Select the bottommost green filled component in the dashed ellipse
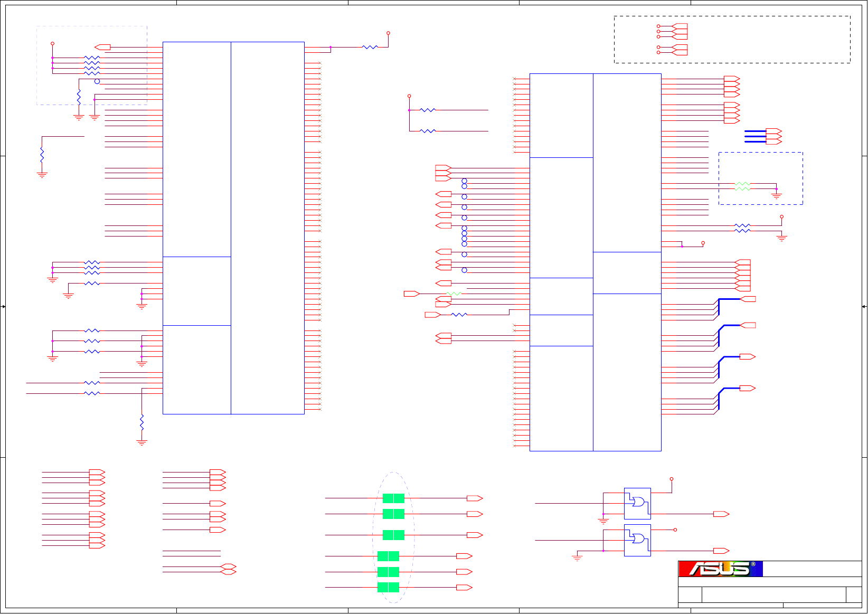Image resolution: width=868 pixels, height=614 pixels. (x=388, y=587)
